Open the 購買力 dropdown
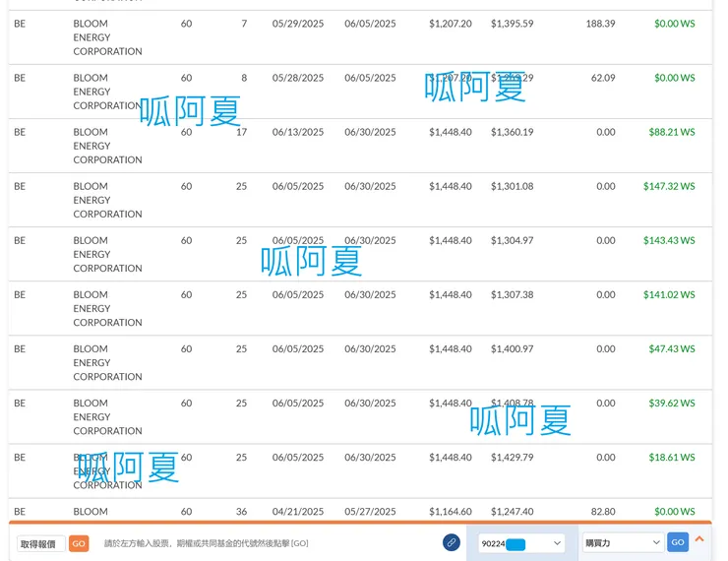Image resolution: width=728 pixels, height=561 pixels. tap(622, 542)
